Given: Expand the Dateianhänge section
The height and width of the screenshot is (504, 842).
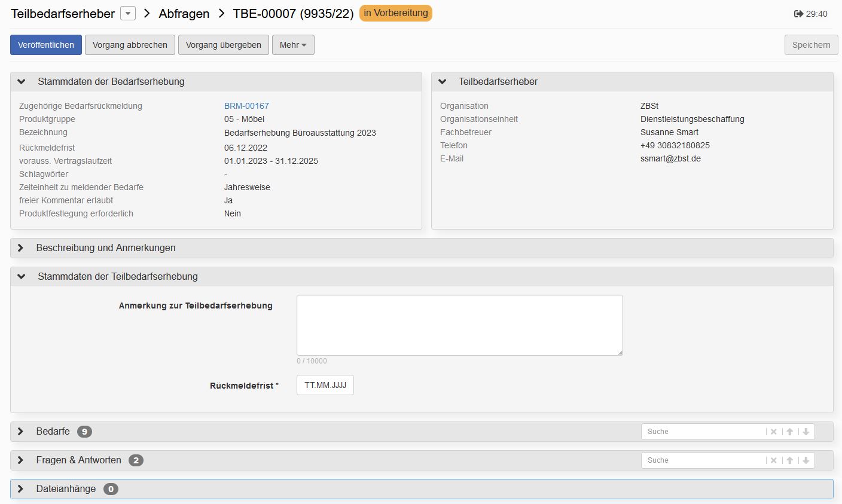Looking at the screenshot, I should click(x=22, y=488).
